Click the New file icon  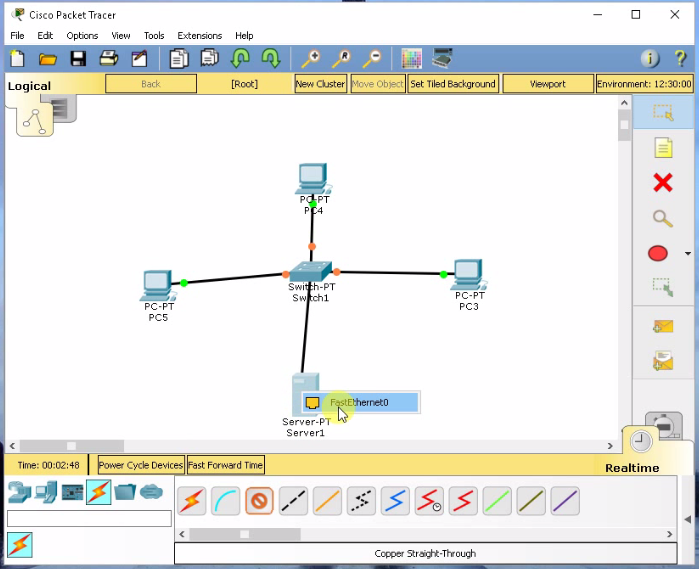17,58
